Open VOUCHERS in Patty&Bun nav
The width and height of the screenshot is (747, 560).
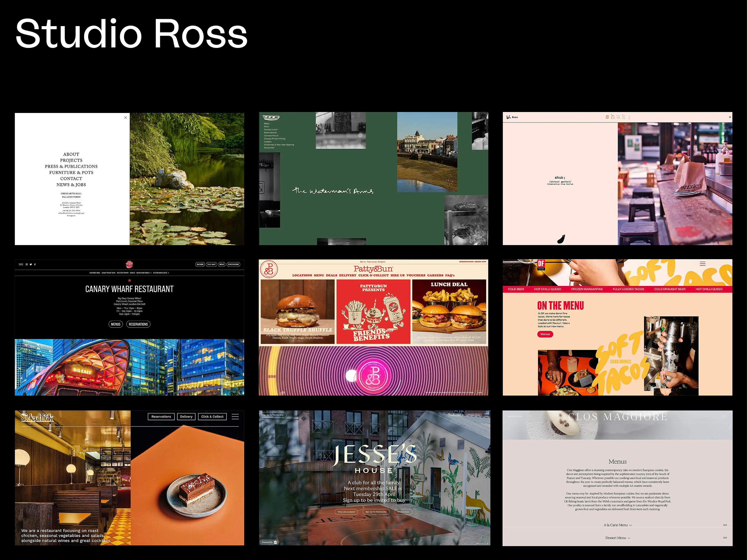point(416,276)
